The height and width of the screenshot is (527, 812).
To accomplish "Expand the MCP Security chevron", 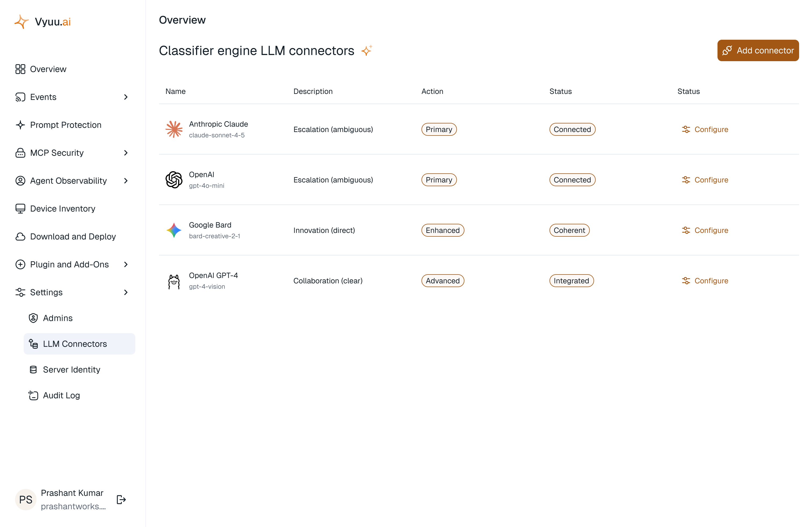I will [126, 153].
